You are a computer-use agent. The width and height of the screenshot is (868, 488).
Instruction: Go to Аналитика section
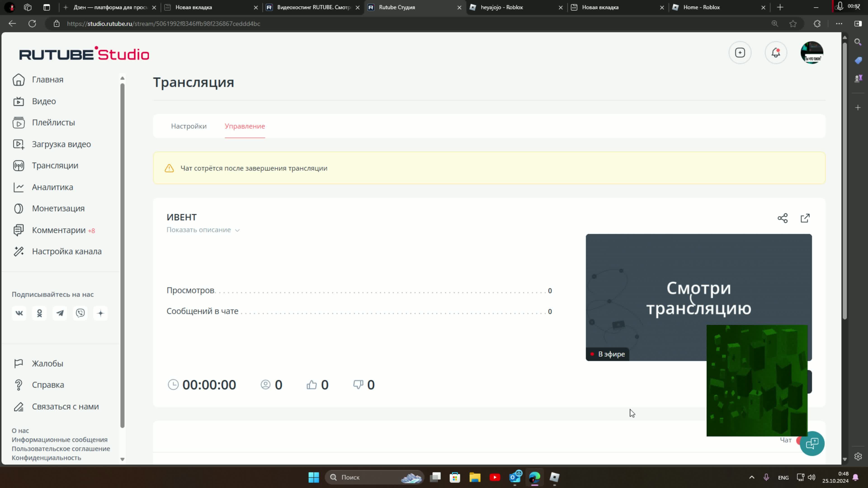[x=52, y=187]
